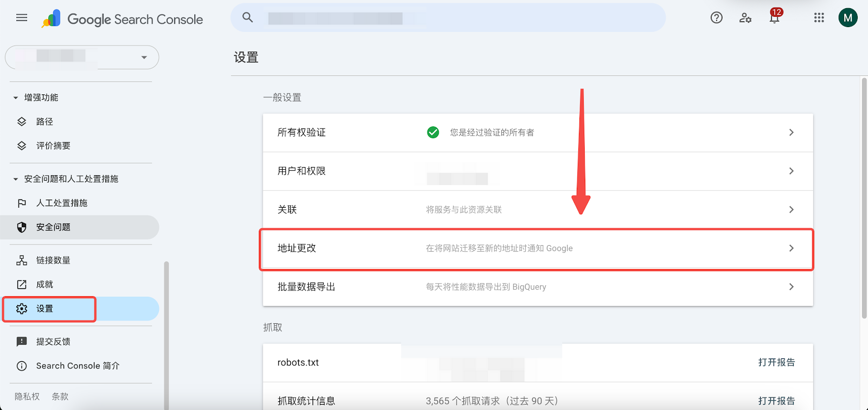Click 打开报告 for robots.txt
This screenshot has height=410, width=868.
(776, 362)
